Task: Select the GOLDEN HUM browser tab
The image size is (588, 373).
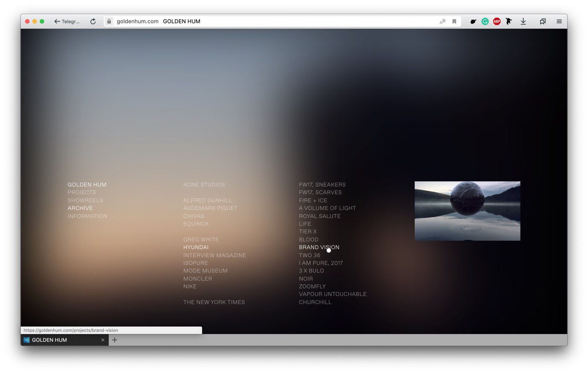Action: pos(65,340)
